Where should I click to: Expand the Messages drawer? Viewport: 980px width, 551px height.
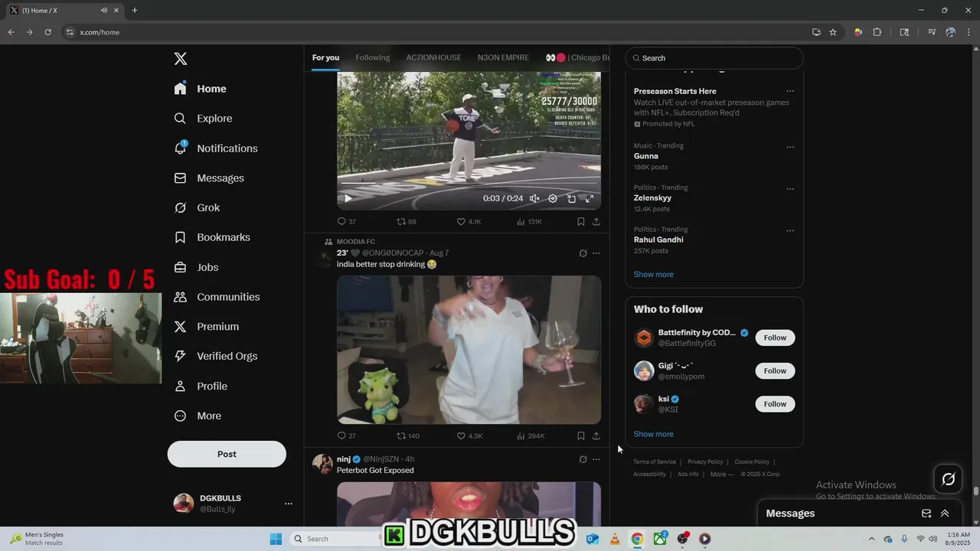[945, 514]
